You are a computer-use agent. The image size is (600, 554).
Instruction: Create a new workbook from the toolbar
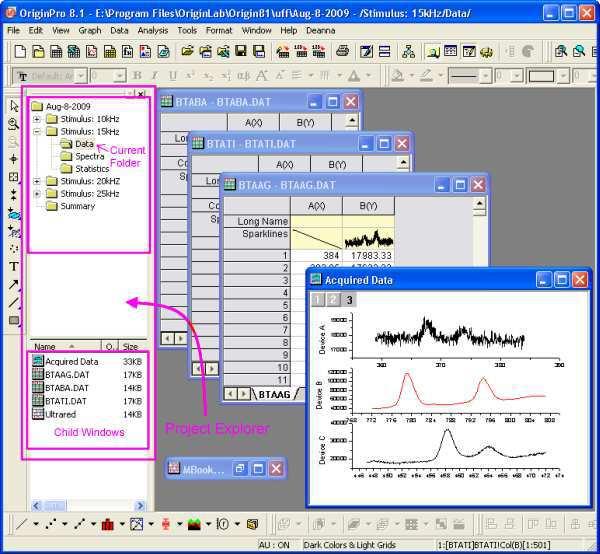(x=56, y=51)
